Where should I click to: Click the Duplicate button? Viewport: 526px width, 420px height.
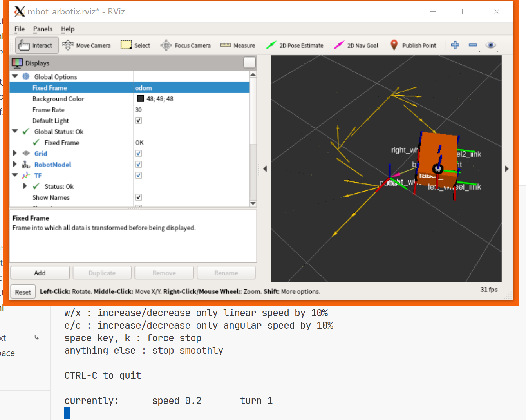(102, 273)
